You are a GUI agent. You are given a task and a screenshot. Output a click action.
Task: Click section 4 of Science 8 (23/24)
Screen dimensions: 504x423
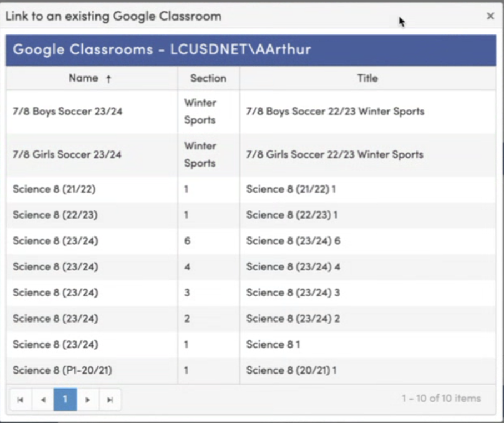(188, 266)
